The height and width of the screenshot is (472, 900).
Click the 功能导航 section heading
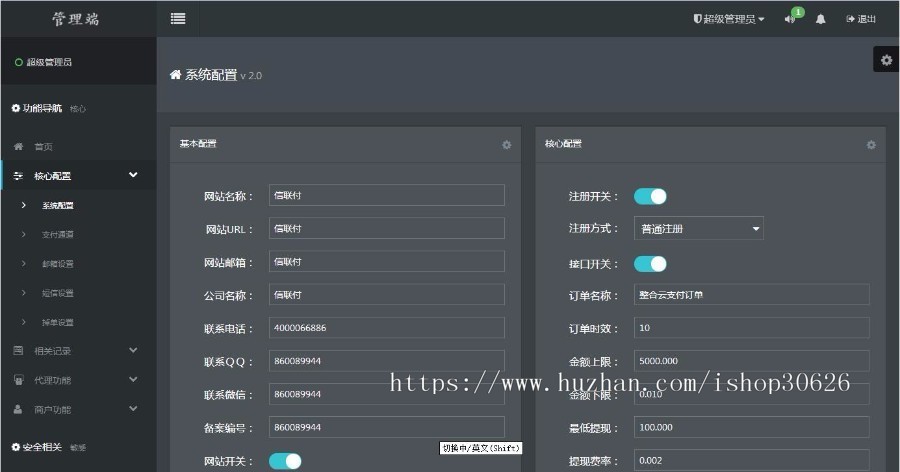tap(42, 108)
